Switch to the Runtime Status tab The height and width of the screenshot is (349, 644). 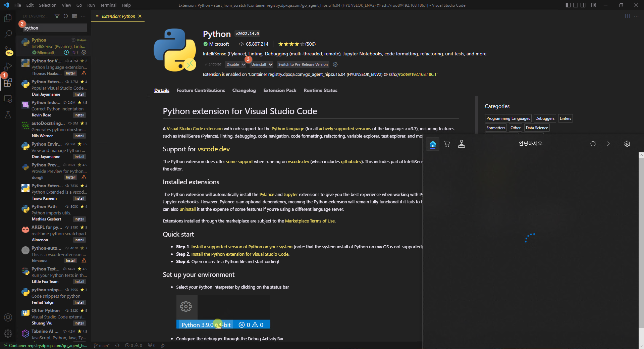[x=320, y=90]
